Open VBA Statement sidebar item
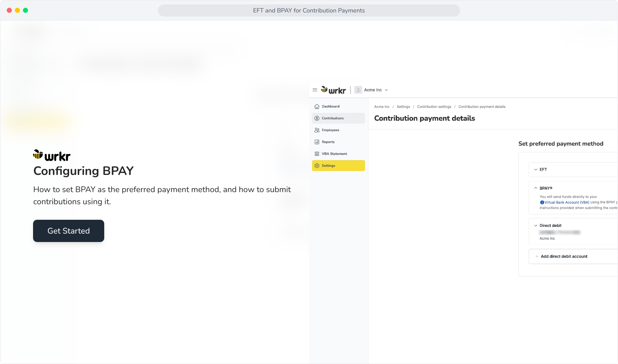 pyautogui.click(x=338, y=154)
